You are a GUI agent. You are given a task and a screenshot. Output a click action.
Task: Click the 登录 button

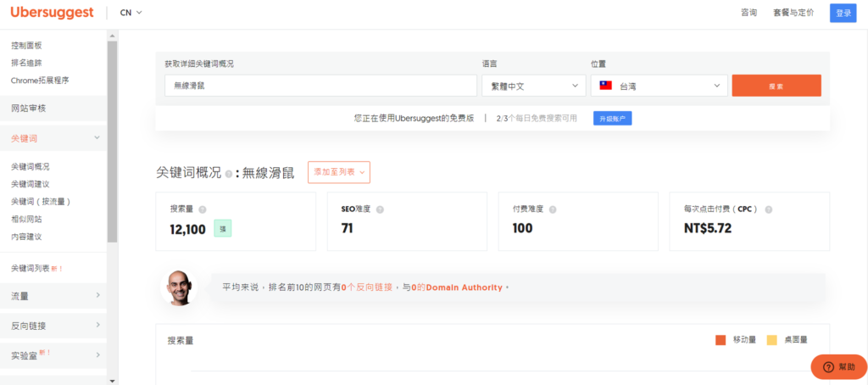click(843, 13)
